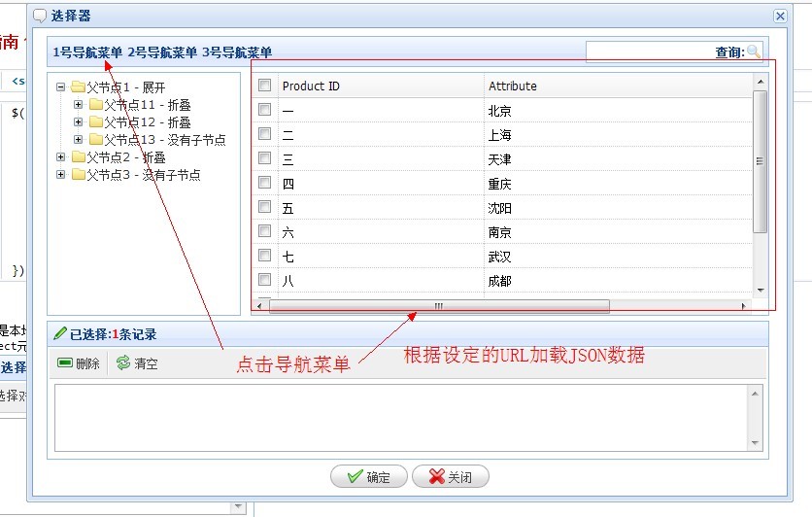
Task: Click the search magnifier icon
Action: 754,52
